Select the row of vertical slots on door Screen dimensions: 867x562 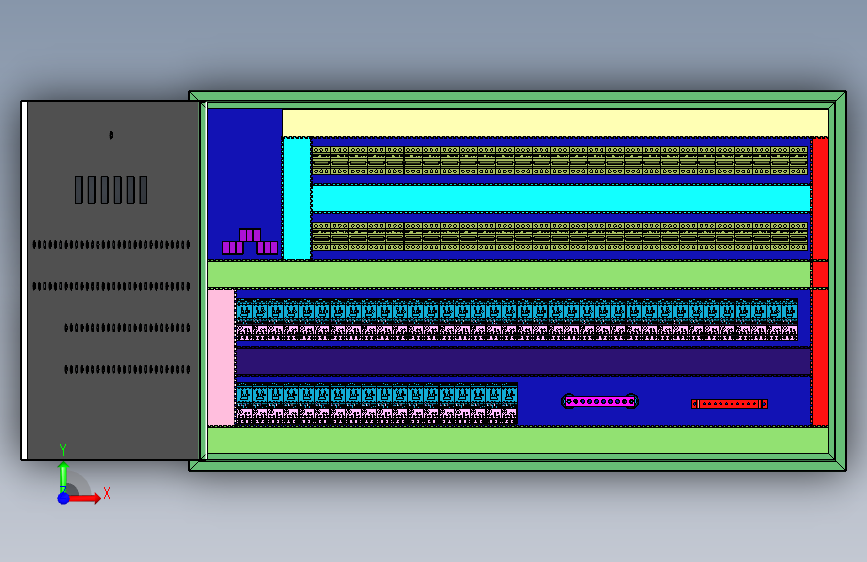(x=111, y=190)
